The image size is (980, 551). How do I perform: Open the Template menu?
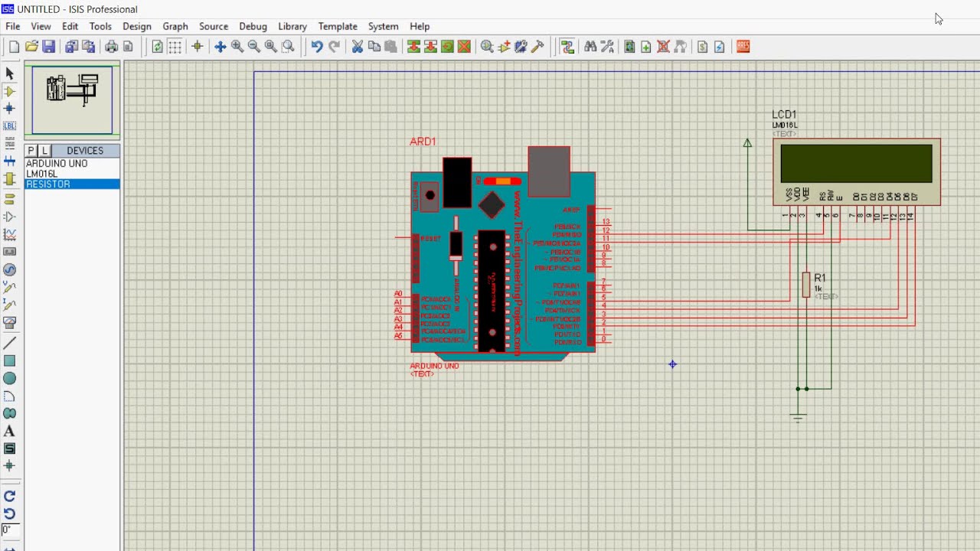point(338,26)
